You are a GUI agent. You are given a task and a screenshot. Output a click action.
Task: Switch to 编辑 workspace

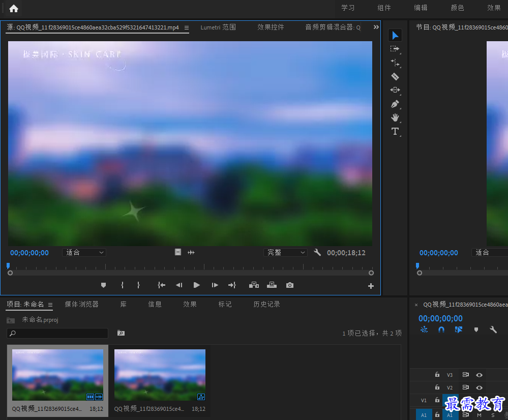(x=421, y=8)
